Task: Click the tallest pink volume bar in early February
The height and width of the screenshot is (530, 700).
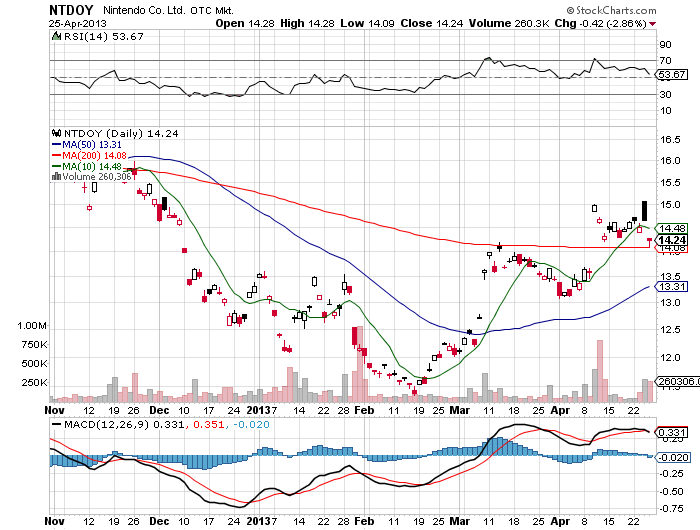Action: click(359, 364)
